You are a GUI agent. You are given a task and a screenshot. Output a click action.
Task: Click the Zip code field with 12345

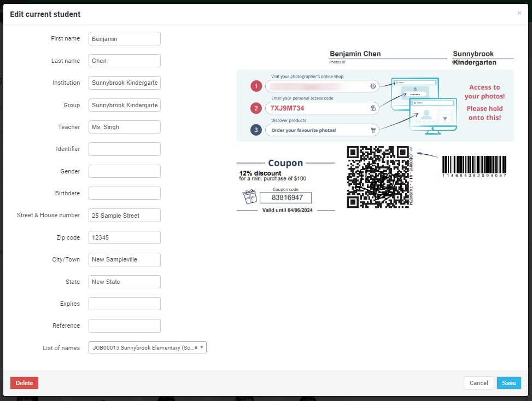click(x=125, y=237)
